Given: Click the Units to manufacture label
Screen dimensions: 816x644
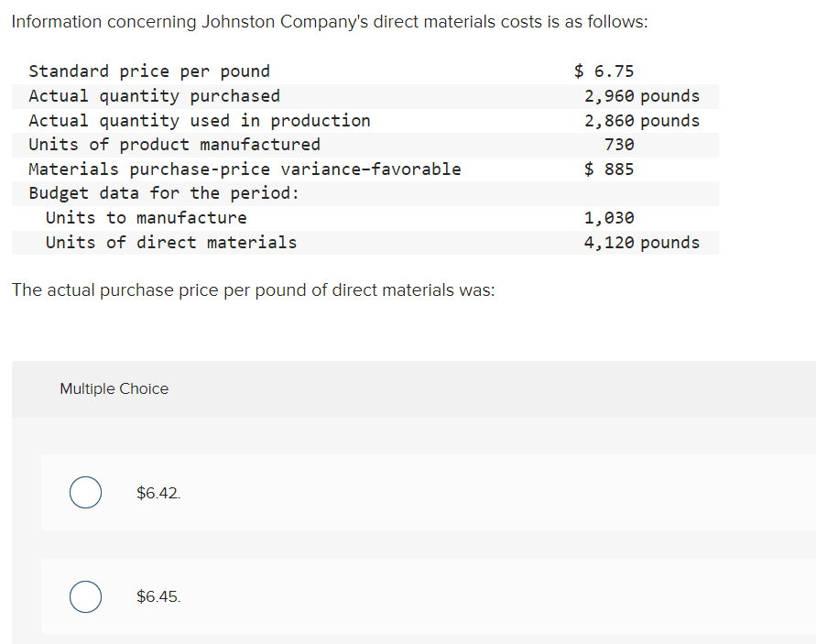Looking at the screenshot, I should [x=147, y=218].
